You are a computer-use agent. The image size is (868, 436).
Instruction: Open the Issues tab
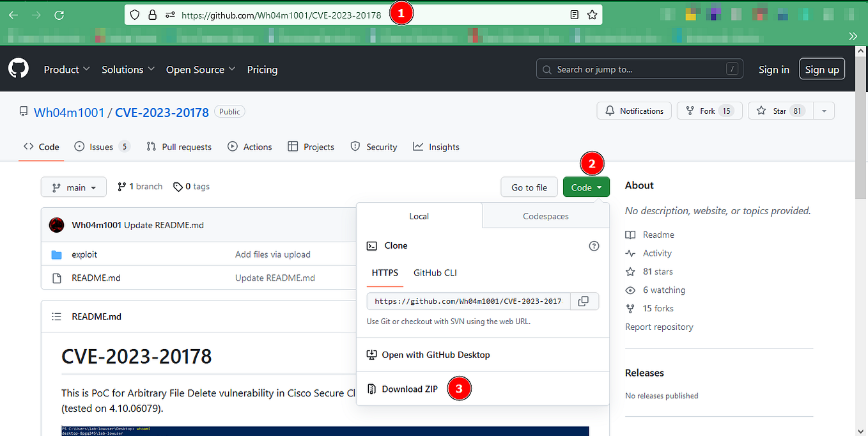click(x=101, y=146)
